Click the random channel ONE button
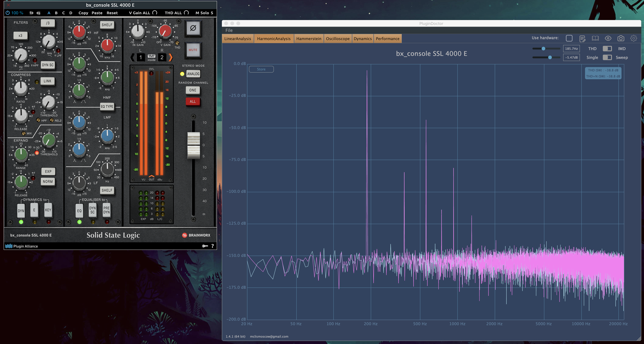This screenshot has height=344, width=644. [x=193, y=90]
